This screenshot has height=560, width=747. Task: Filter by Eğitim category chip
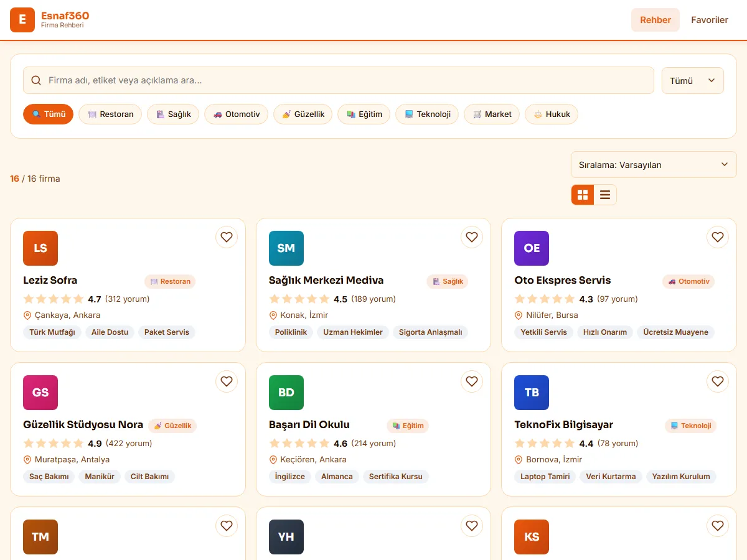point(364,114)
